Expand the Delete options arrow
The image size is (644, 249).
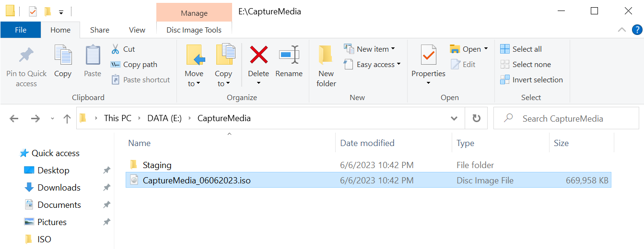coord(258,83)
